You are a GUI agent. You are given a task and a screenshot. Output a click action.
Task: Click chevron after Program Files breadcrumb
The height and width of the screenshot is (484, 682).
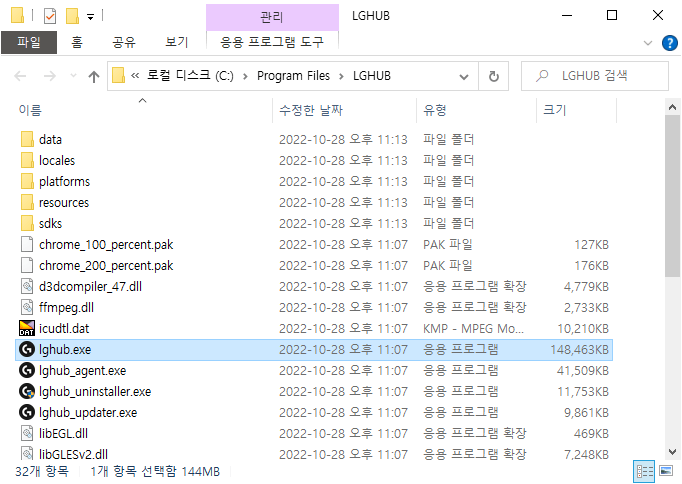[x=341, y=77]
